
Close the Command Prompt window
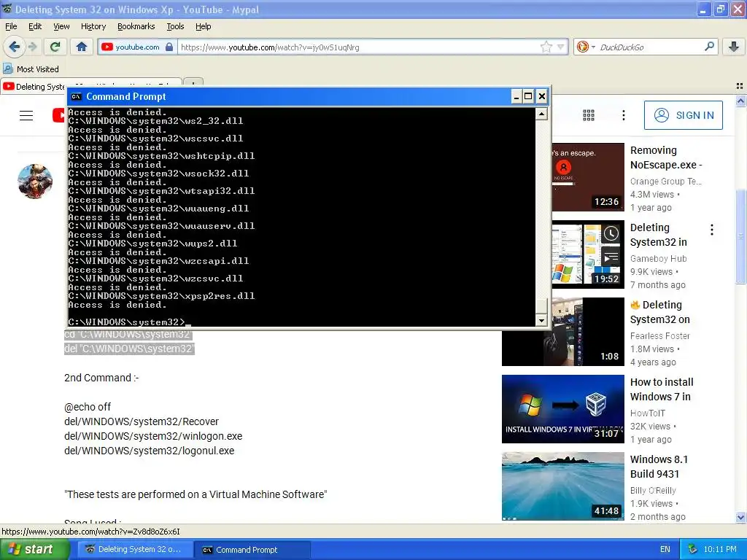click(542, 97)
